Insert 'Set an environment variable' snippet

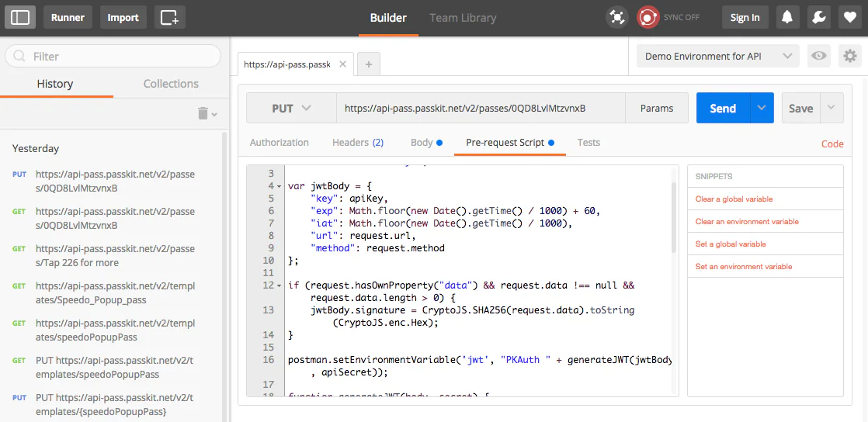tap(744, 267)
